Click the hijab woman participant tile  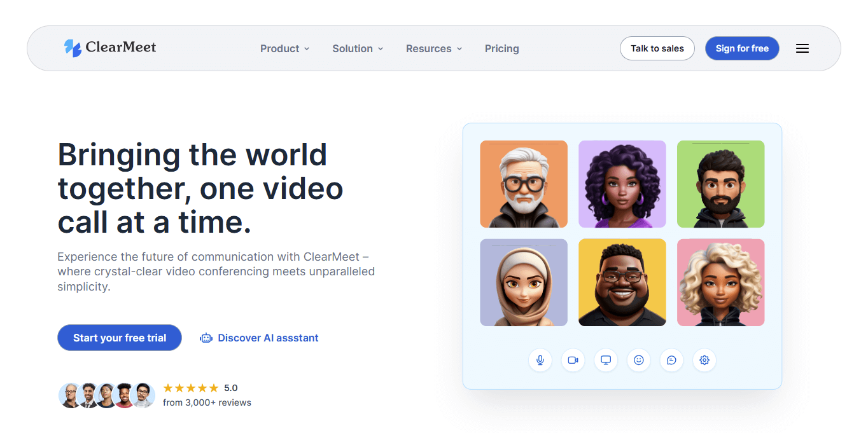click(523, 282)
